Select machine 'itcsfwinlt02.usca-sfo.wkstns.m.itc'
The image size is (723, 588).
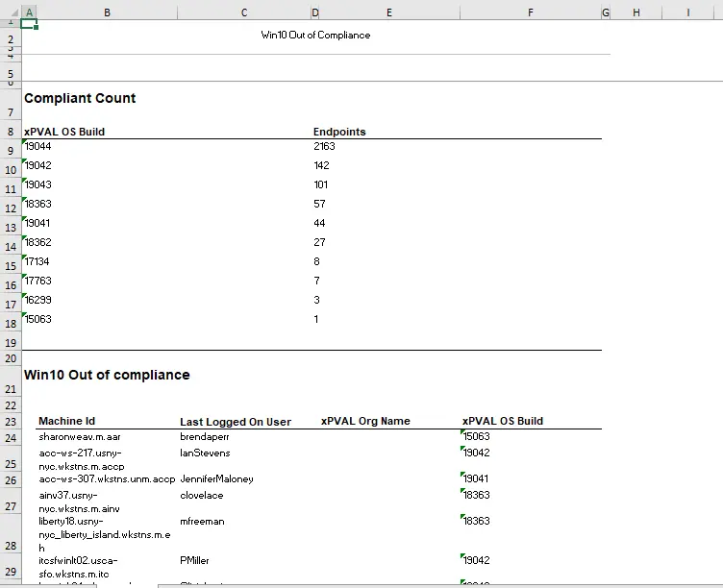(x=79, y=567)
